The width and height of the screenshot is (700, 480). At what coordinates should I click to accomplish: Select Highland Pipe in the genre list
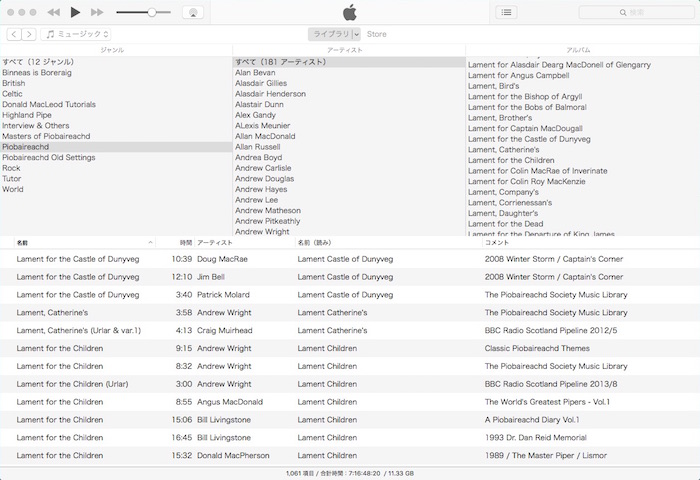[27, 115]
